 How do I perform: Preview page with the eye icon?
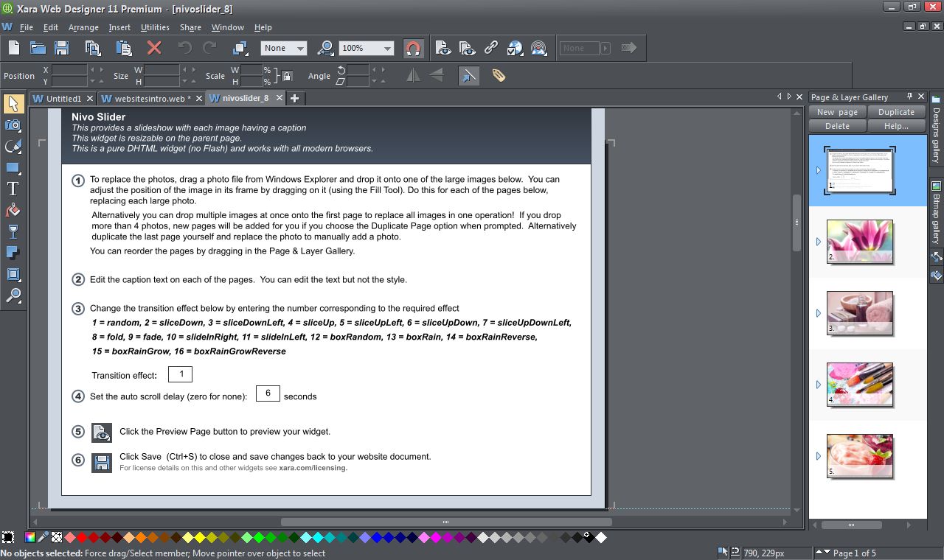(x=442, y=49)
